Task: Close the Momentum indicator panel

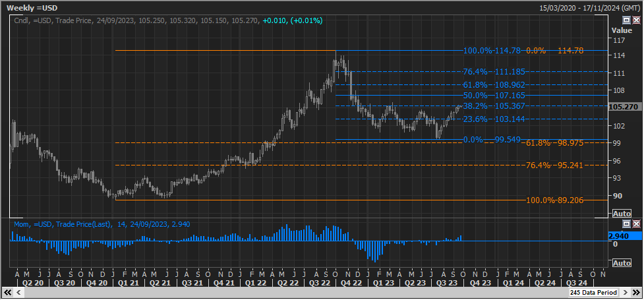Action: coord(636,224)
